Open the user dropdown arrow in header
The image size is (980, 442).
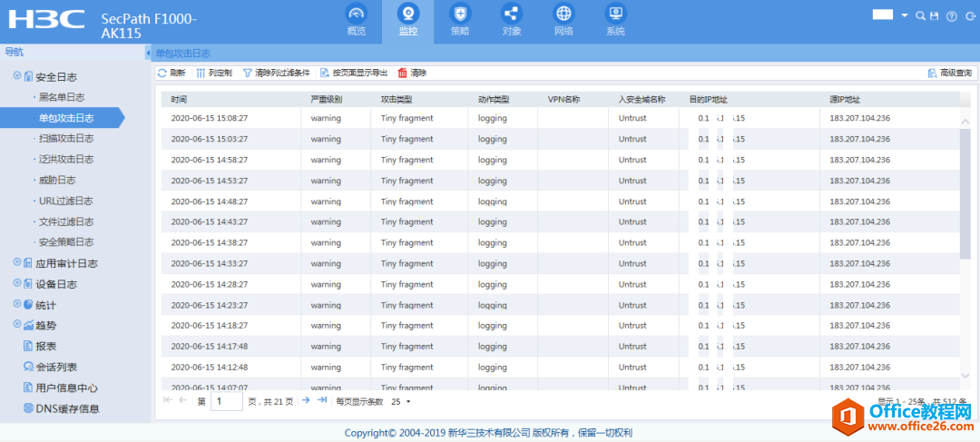coord(905,15)
